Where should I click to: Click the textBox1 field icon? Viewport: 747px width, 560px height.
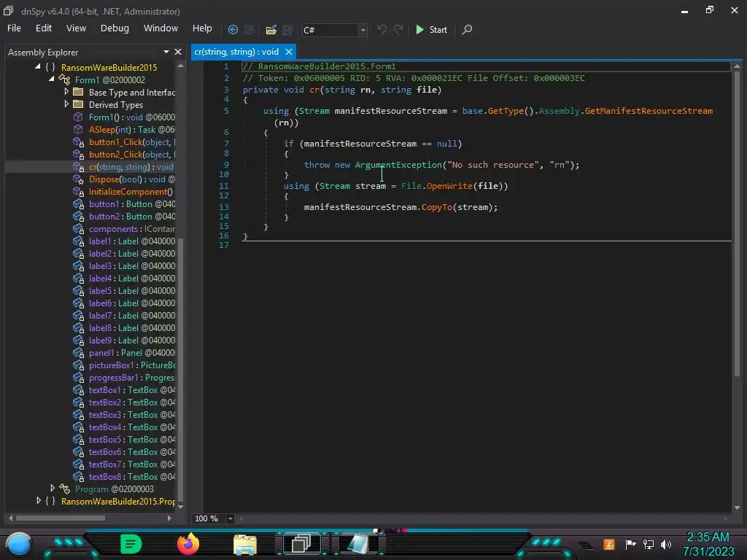pos(78,389)
